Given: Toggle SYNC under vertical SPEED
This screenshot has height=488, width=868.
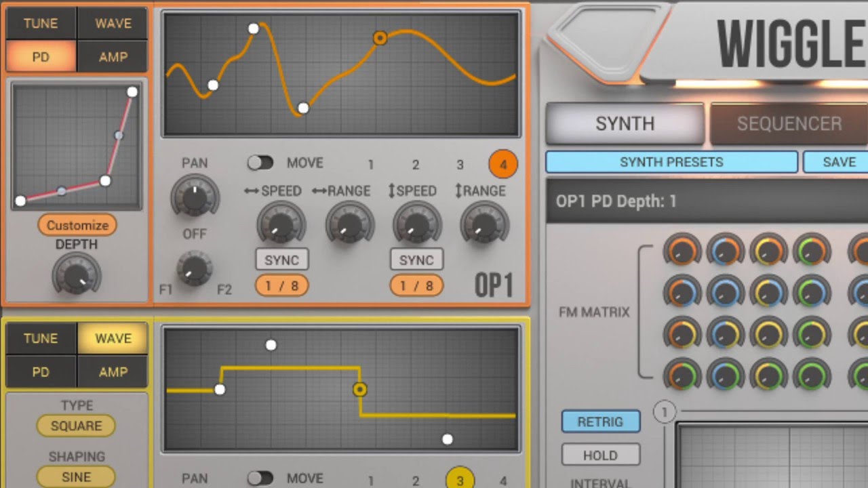Looking at the screenshot, I should pyautogui.click(x=416, y=260).
